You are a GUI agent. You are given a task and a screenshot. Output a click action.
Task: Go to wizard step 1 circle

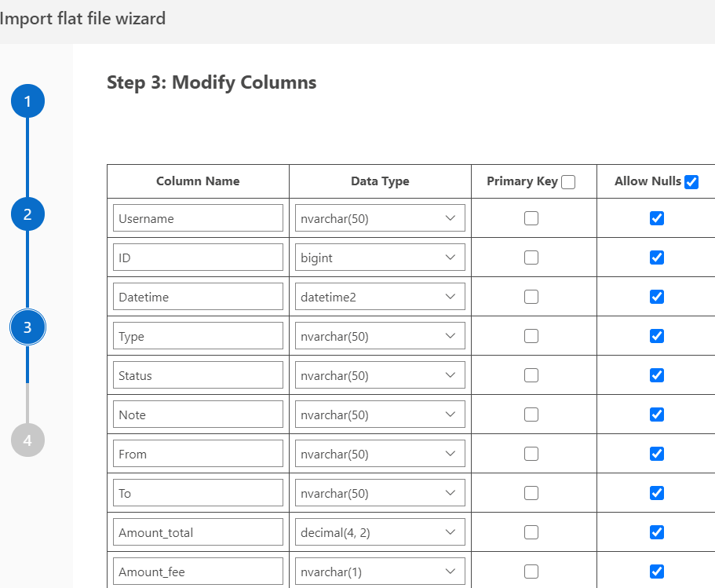click(27, 101)
